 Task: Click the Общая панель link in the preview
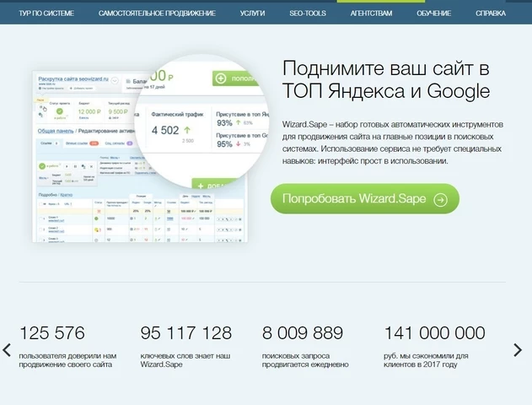[x=56, y=131]
